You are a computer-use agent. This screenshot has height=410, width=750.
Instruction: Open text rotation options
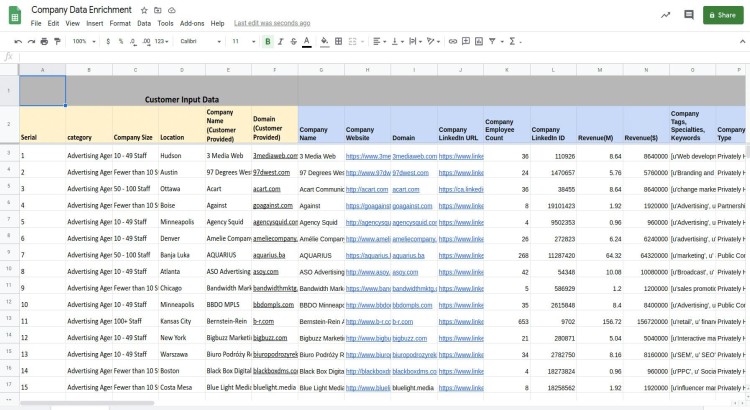pyautogui.click(x=433, y=42)
